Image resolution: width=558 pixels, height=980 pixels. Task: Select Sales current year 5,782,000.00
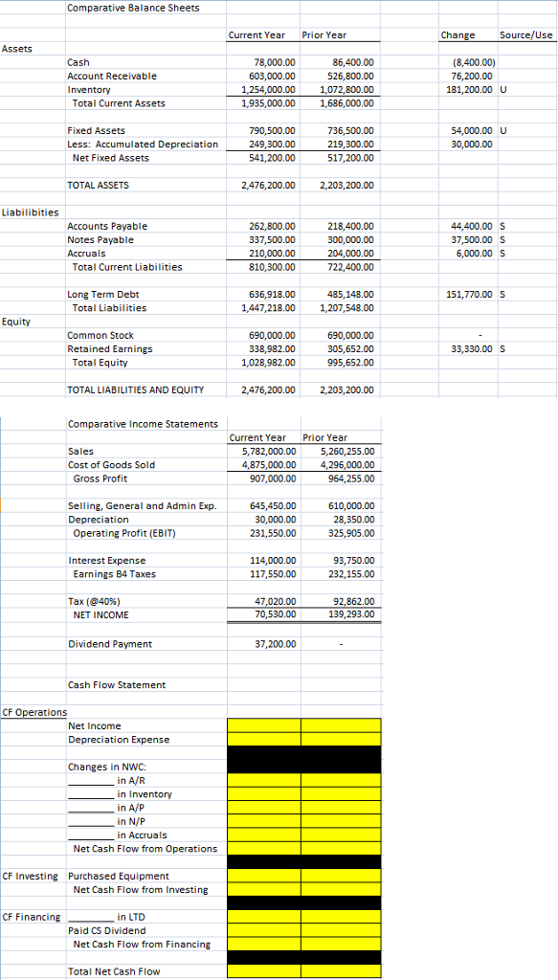pos(270,452)
